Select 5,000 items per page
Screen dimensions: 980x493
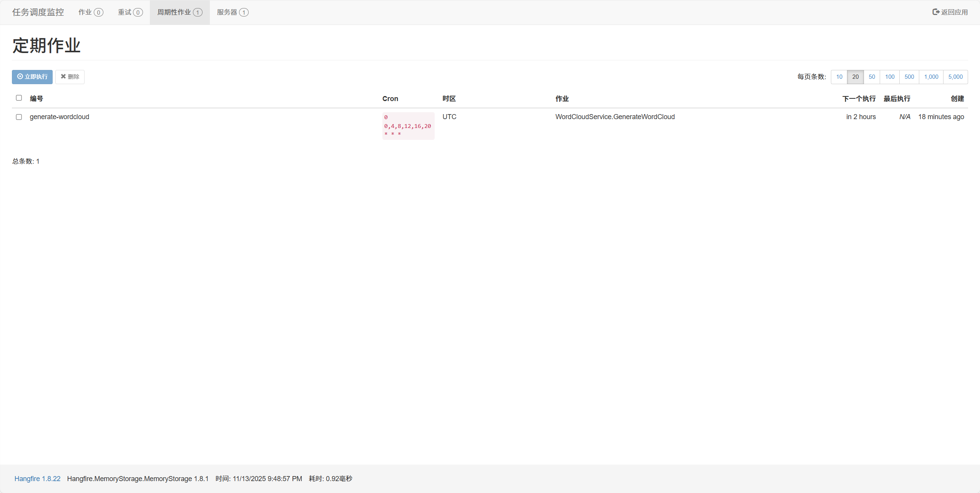coord(955,77)
